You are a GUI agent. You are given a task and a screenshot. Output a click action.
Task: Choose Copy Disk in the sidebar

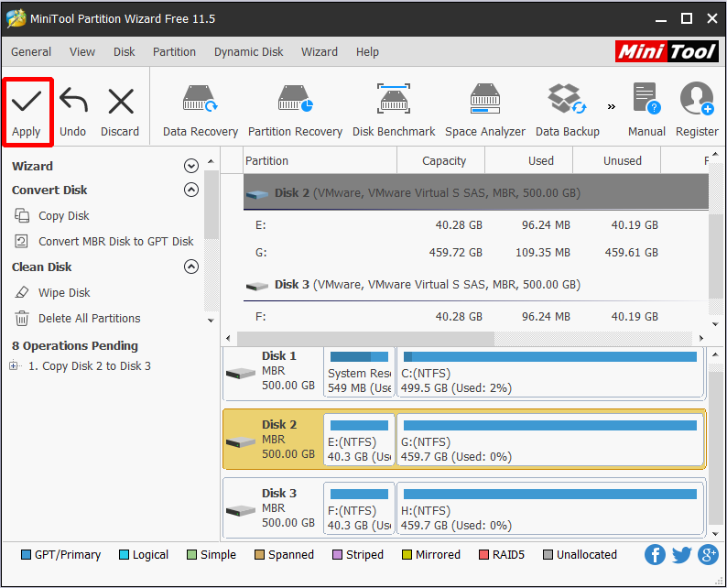pos(52,215)
